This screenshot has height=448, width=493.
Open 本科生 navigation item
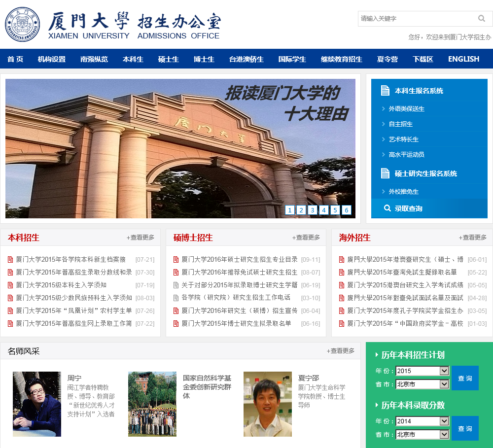coord(133,59)
